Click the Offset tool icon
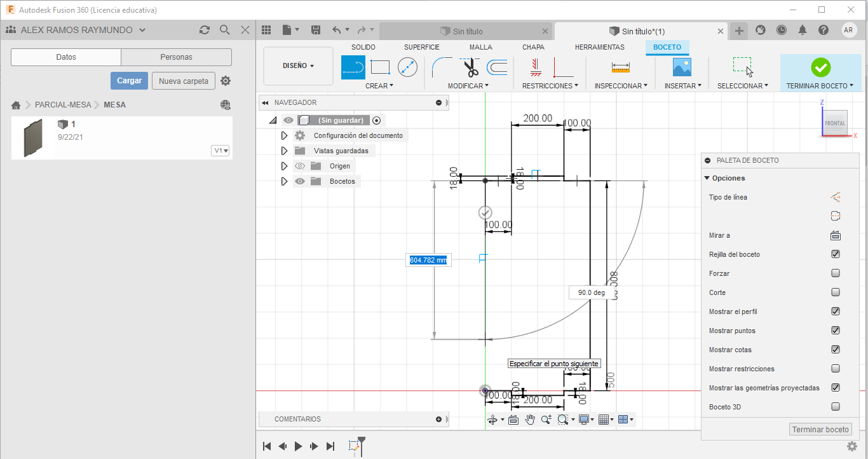 coord(497,67)
